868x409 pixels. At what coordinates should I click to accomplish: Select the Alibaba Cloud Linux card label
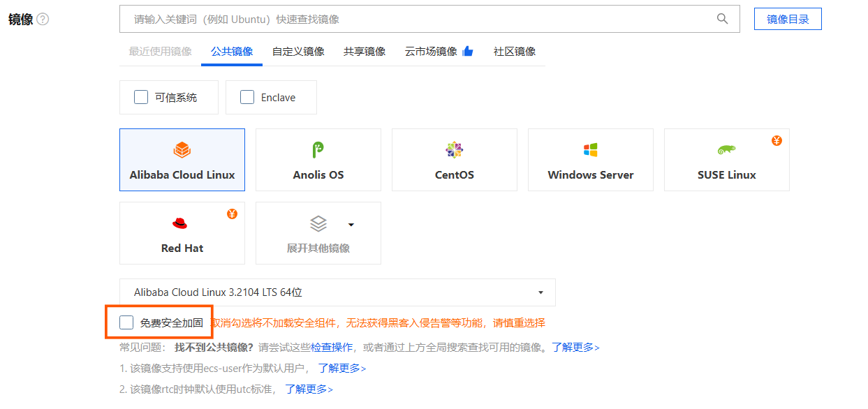(182, 175)
